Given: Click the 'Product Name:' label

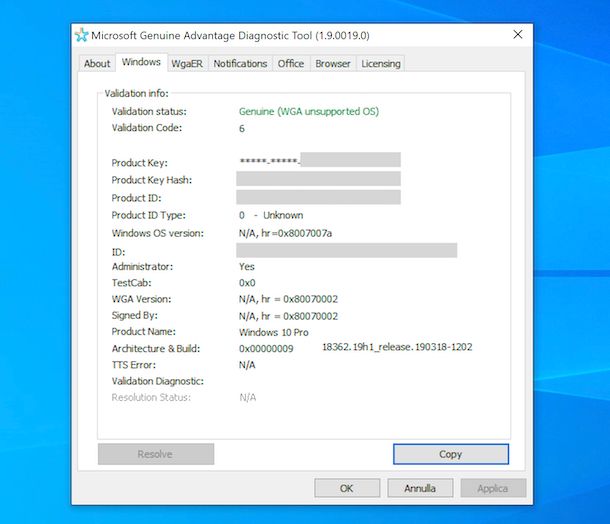Looking at the screenshot, I should tap(144, 331).
